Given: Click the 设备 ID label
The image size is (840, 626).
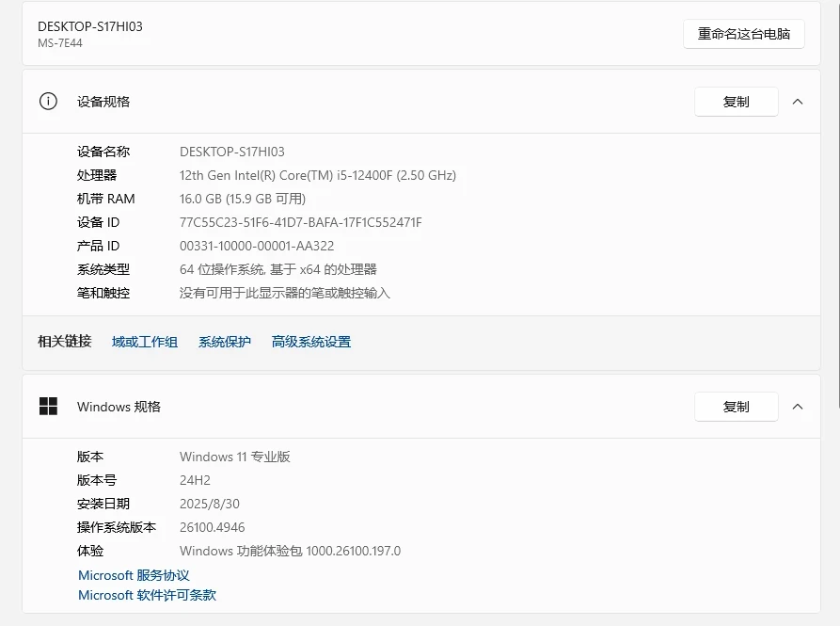Looking at the screenshot, I should click(x=98, y=222).
